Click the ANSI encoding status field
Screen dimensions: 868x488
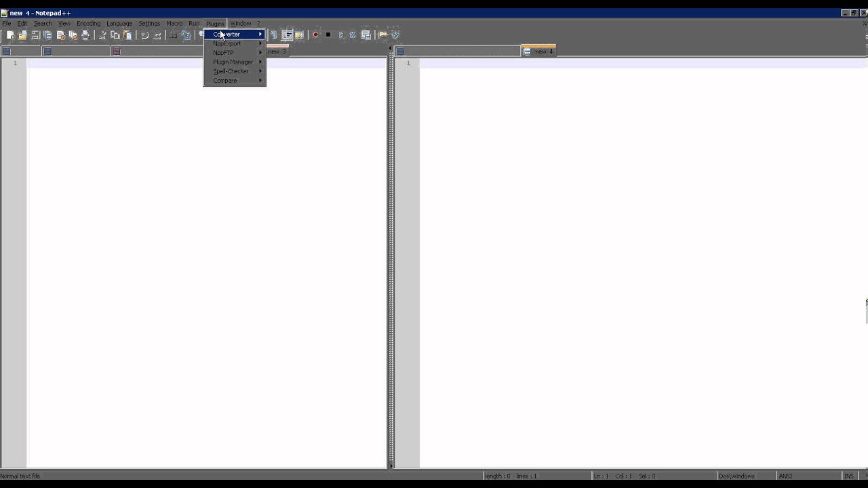click(x=785, y=476)
